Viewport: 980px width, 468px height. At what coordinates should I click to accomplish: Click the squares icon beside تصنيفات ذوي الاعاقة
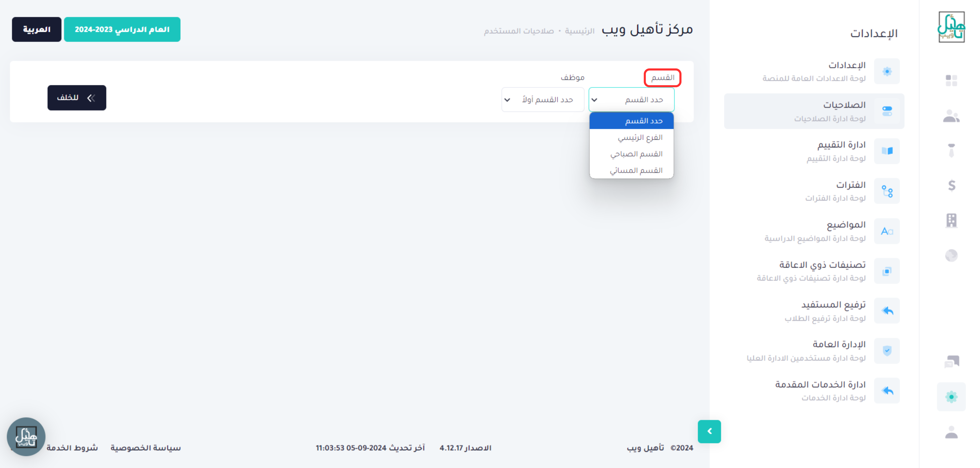(887, 271)
